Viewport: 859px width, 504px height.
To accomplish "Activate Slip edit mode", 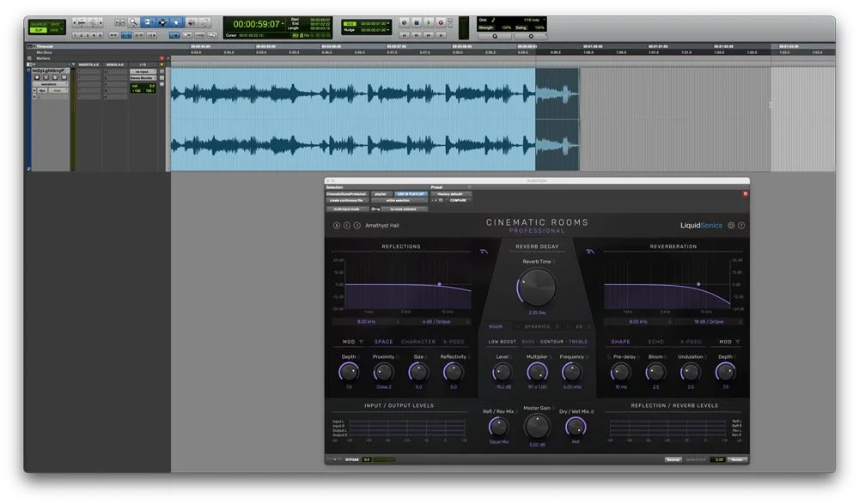I will tap(39, 30).
